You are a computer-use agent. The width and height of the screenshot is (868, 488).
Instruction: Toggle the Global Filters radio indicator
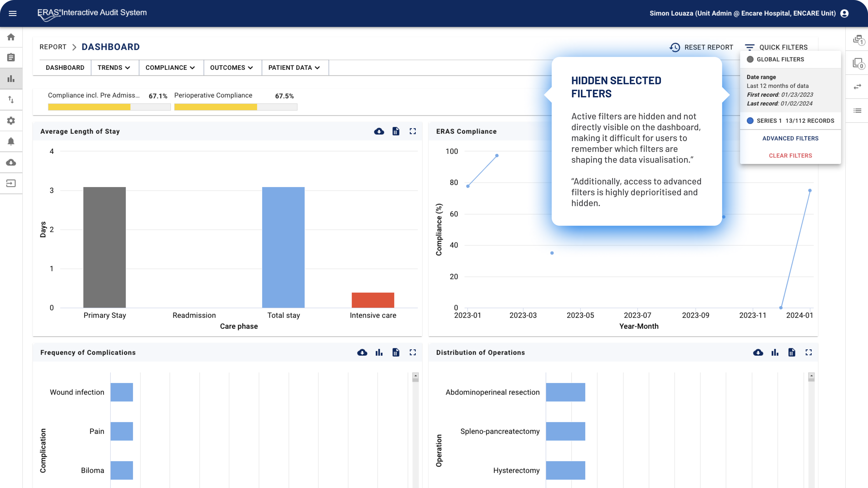[750, 59]
